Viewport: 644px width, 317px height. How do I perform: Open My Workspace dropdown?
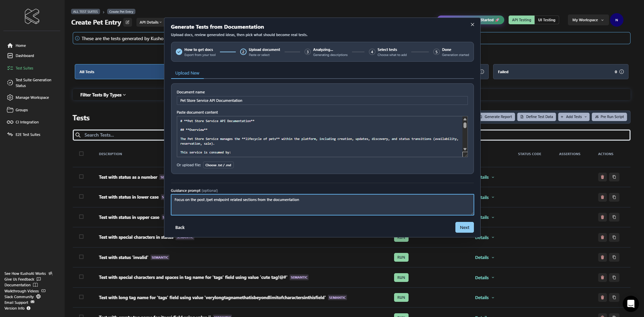tap(588, 20)
